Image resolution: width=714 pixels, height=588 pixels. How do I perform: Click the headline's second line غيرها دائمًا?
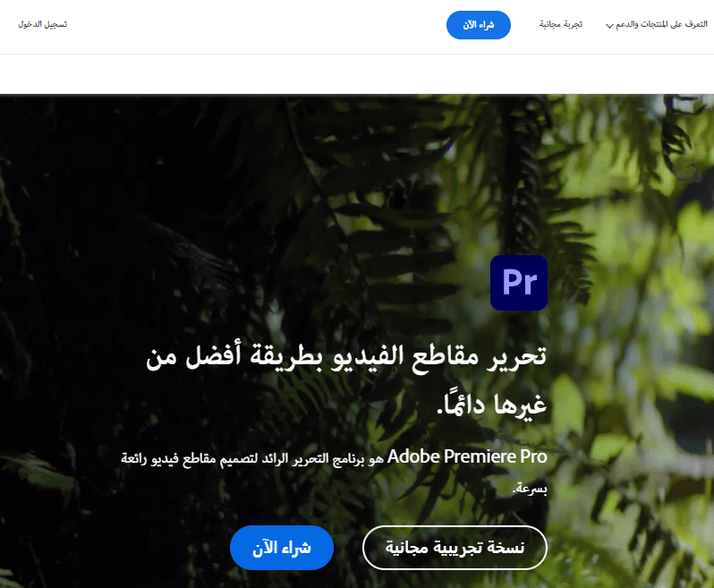coord(492,405)
